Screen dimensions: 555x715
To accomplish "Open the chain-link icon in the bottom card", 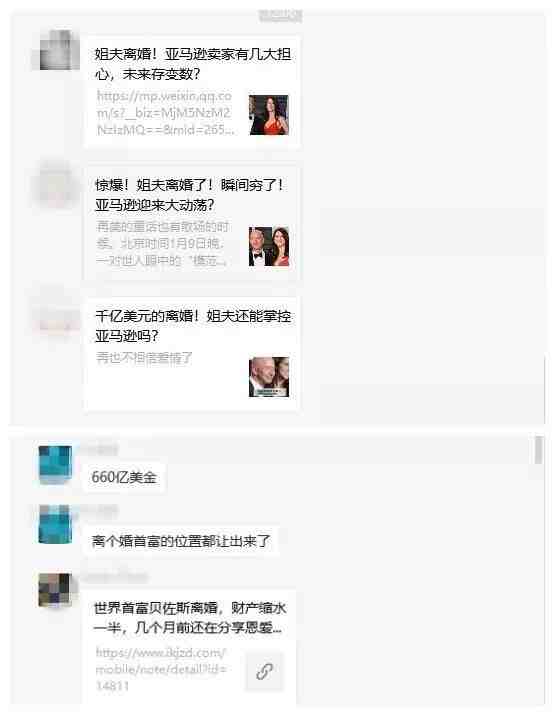I will coord(264,671).
